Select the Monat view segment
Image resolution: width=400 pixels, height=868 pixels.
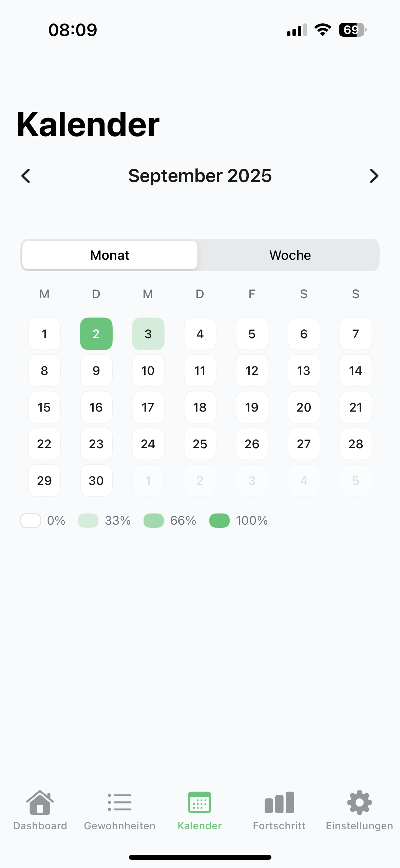pos(110,255)
